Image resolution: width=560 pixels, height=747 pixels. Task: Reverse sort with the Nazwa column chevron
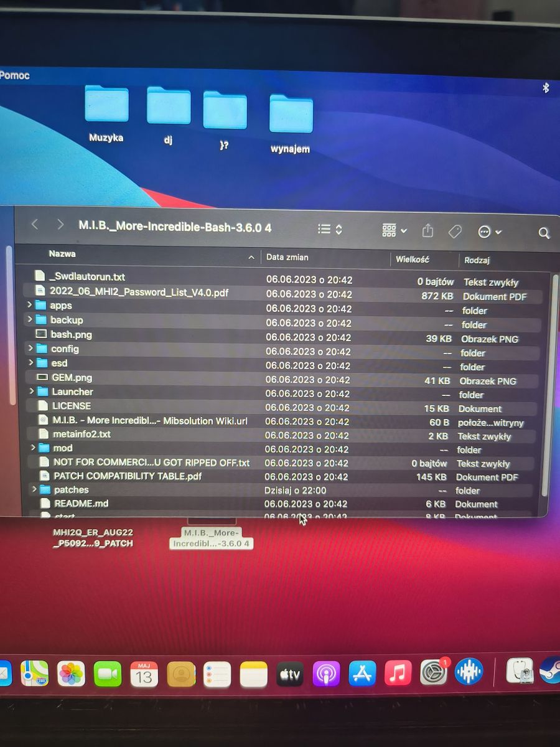pos(251,257)
